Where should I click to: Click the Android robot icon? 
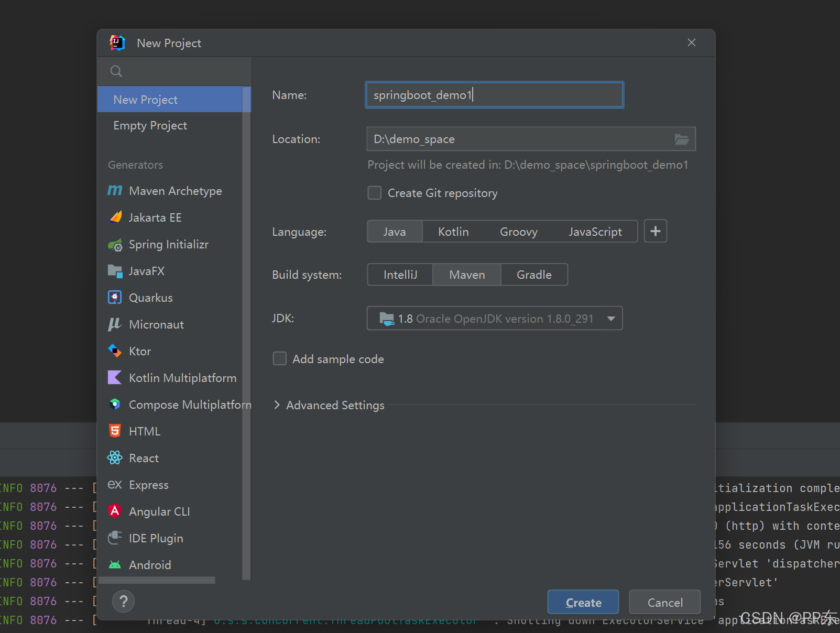(x=115, y=565)
